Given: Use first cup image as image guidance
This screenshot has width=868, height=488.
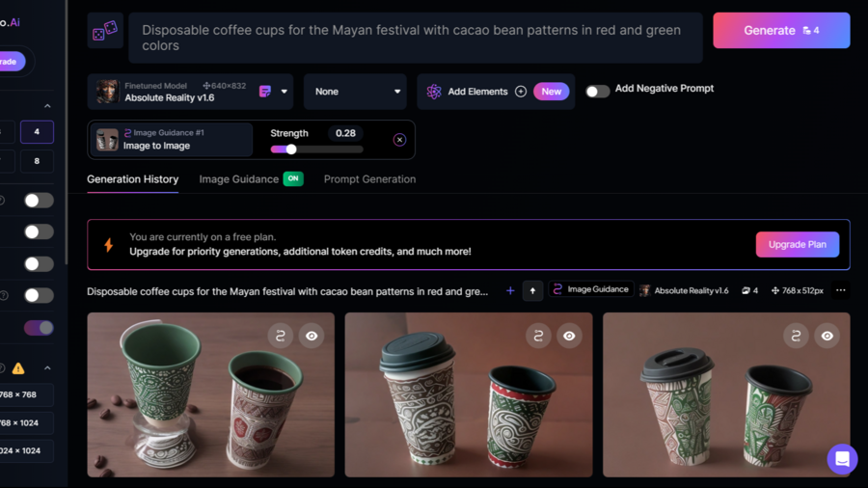Looking at the screenshot, I should (280, 336).
